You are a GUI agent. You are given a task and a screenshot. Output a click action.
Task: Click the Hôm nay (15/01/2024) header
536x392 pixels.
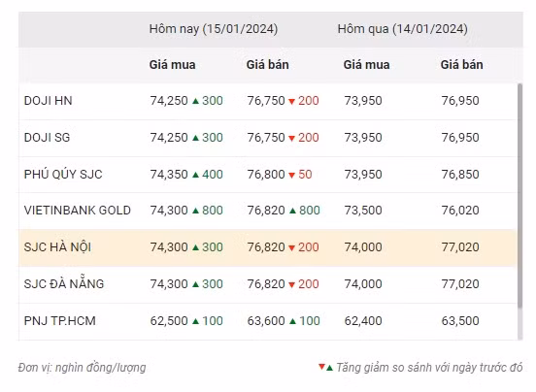214,29
